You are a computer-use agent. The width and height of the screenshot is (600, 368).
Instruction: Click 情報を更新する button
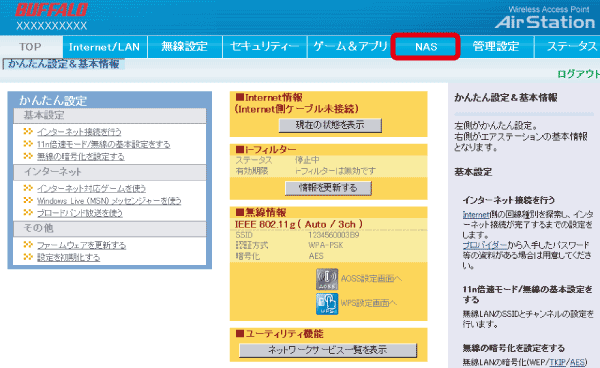click(x=328, y=188)
